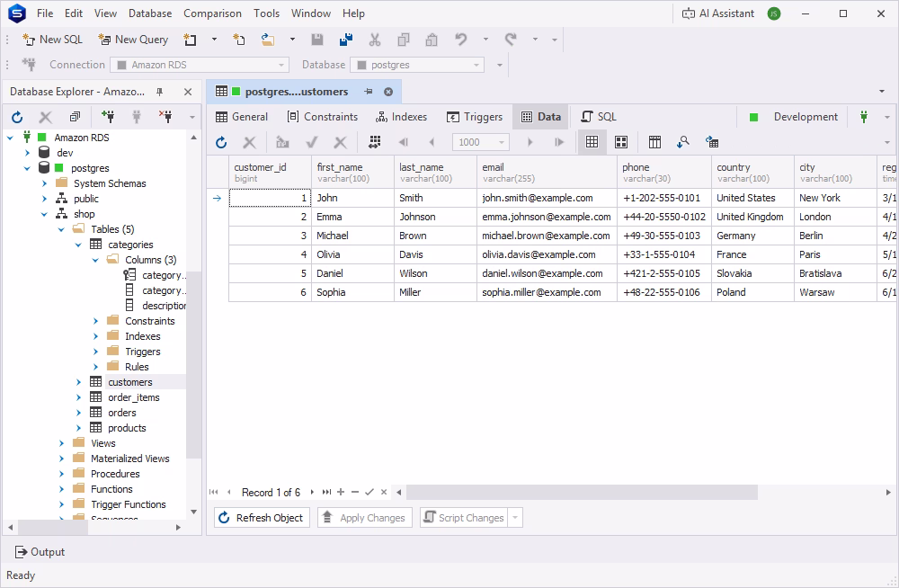Switch to the SQL tab

point(599,117)
